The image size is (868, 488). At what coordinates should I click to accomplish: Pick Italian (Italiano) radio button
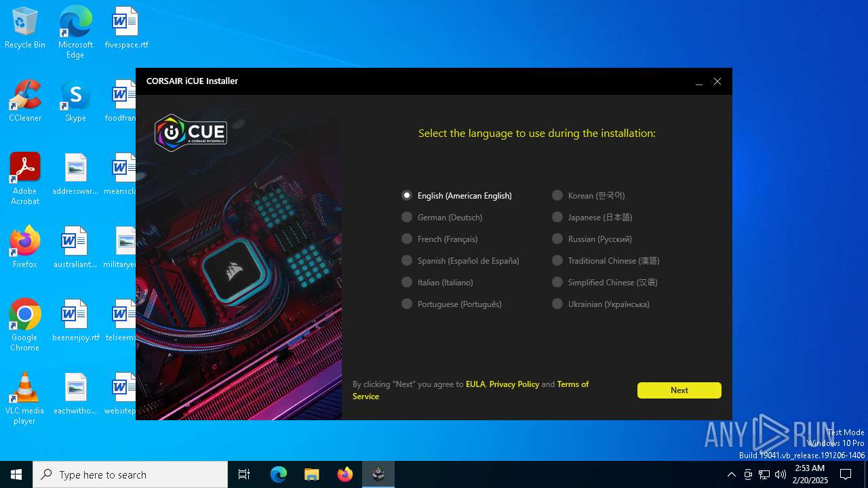407,282
